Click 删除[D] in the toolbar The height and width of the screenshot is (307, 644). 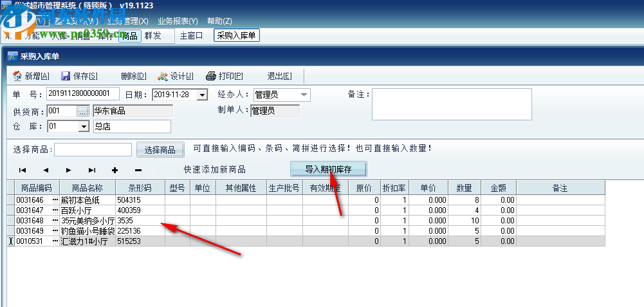[x=133, y=76]
